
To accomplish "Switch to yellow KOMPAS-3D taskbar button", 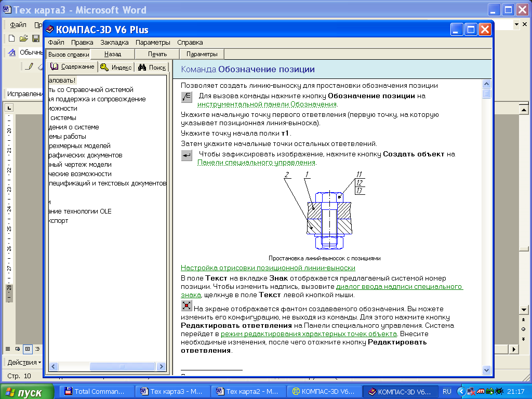I will coord(324,392).
